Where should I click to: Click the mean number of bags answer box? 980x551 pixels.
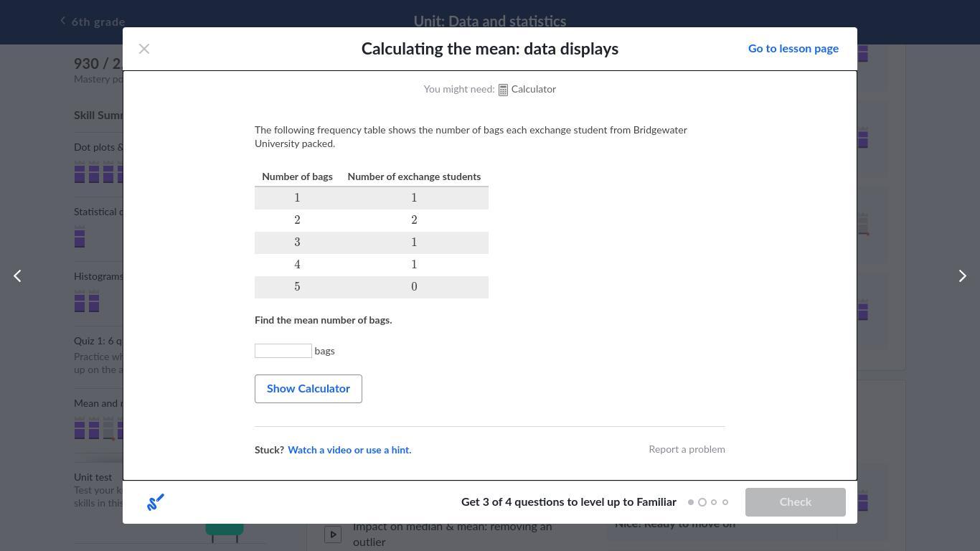coord(283,351)
